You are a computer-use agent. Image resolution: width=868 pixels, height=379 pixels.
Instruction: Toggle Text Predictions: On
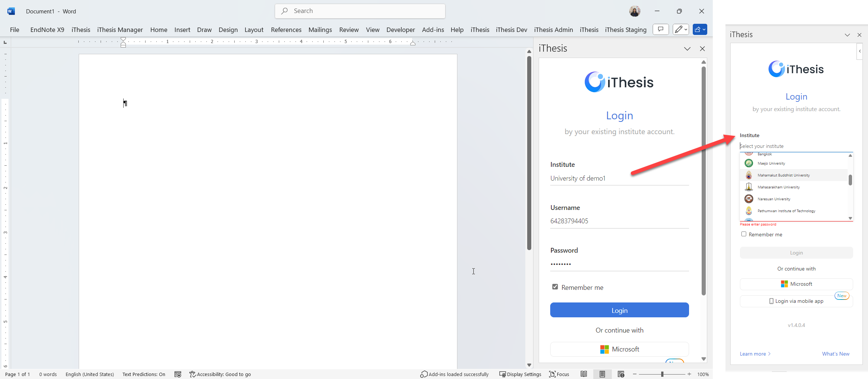[x=144, y=374]
